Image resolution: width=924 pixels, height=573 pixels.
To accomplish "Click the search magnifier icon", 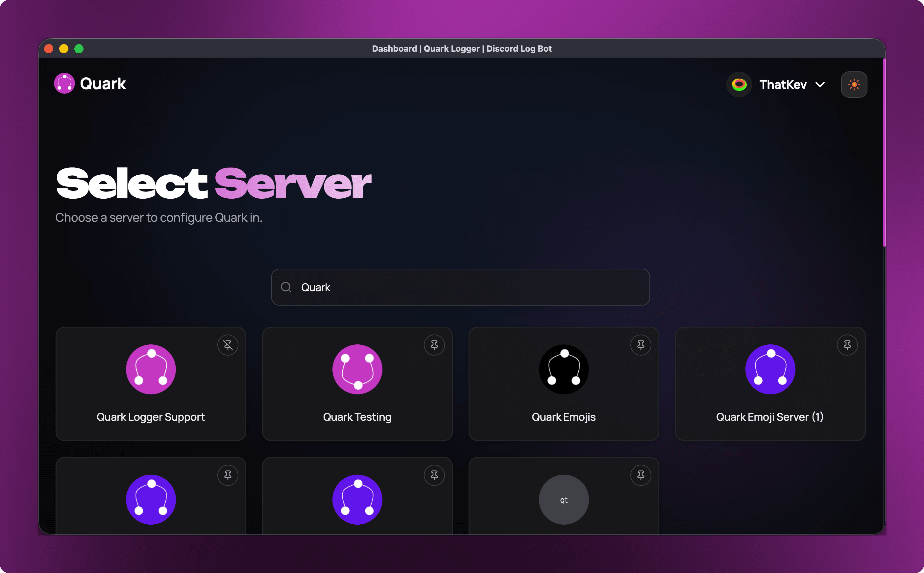I will tap(286, 287).
